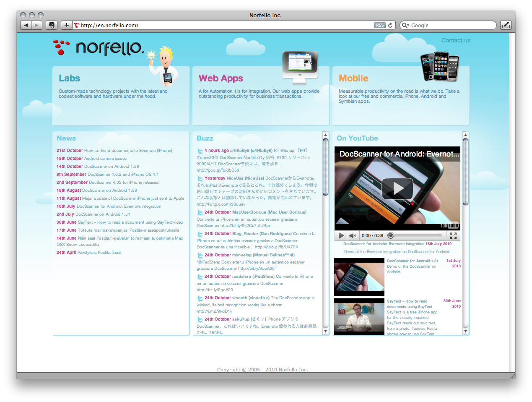Open the DocScanner for Android 1.51 video thumbnail

coord(359,277)
